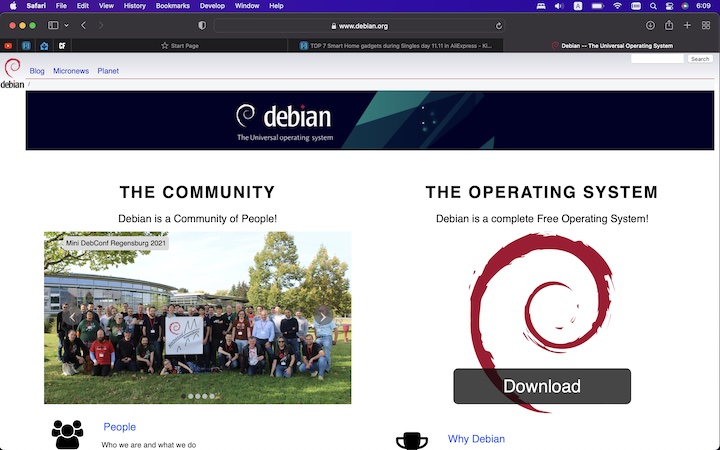Image resolution: width=720 pixels, height=450 pixels.
Task: Click the menu bar clock
Action: [x=703, y=6]
